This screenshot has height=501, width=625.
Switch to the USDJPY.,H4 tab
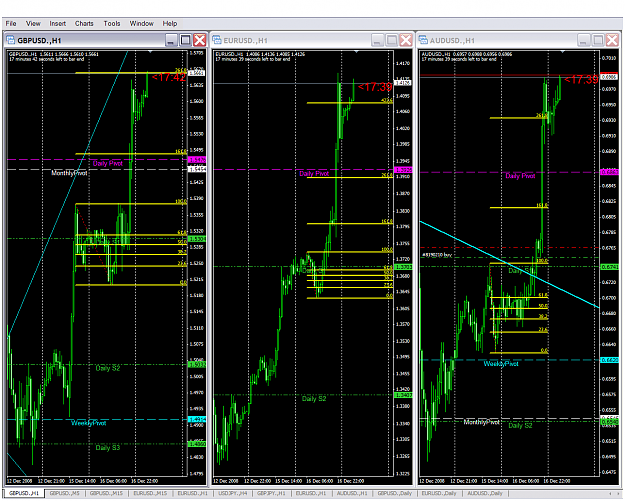[233, 493]
